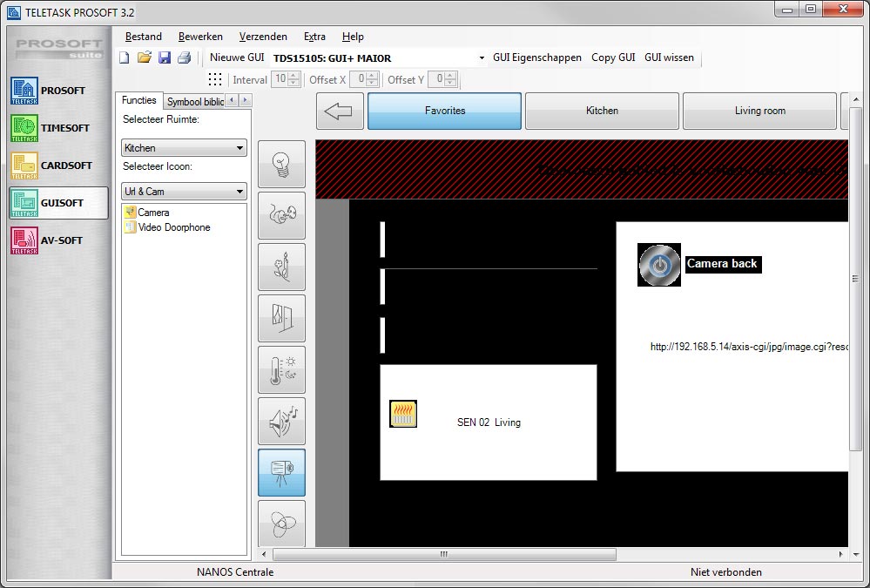Click the door access category icon
Image resolution: width=870 pixels, height=588 pixels.
281,319
